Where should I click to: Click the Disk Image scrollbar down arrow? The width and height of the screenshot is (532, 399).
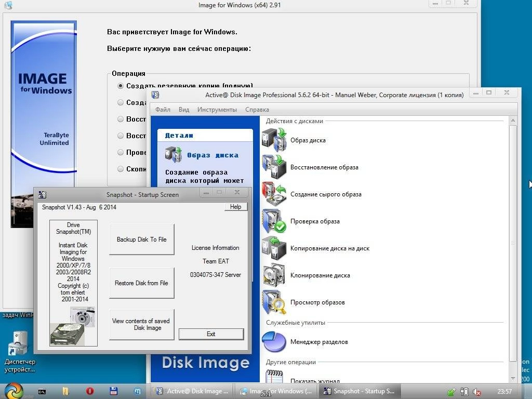[x=513, y=378]
